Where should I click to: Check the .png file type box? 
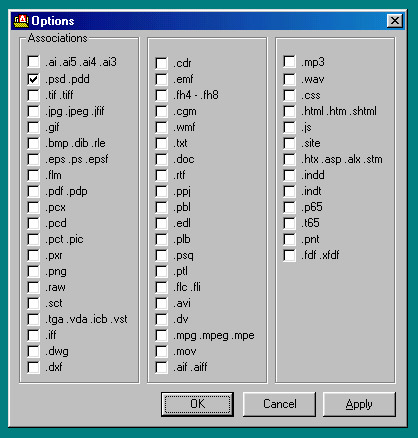click(x=33, y=271)
